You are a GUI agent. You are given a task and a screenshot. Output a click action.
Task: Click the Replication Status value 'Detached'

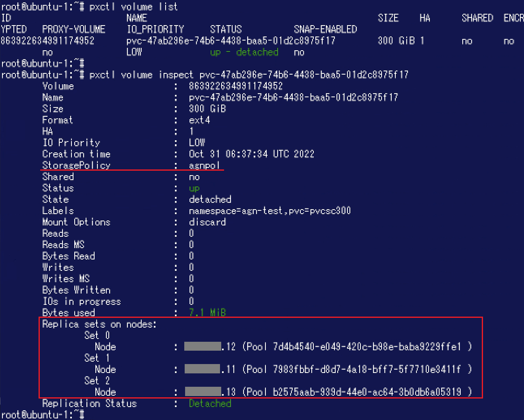pyautogui.click(x=210, y=403)
